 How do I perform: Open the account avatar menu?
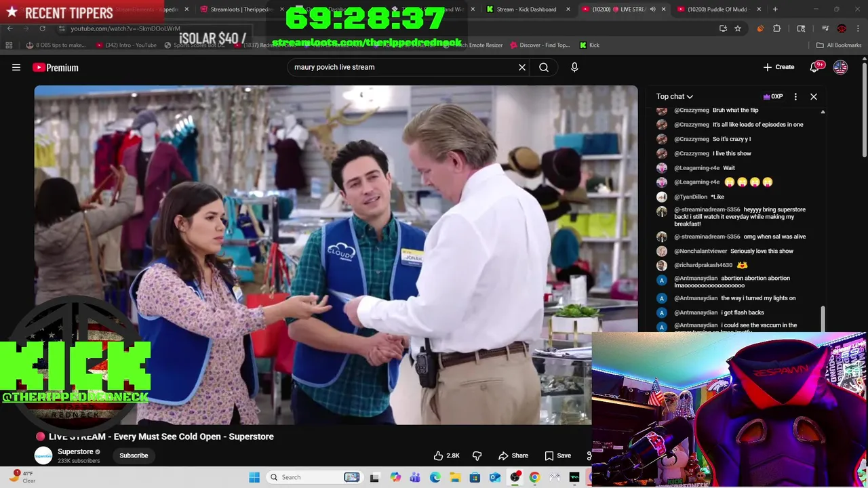[840, 67]
